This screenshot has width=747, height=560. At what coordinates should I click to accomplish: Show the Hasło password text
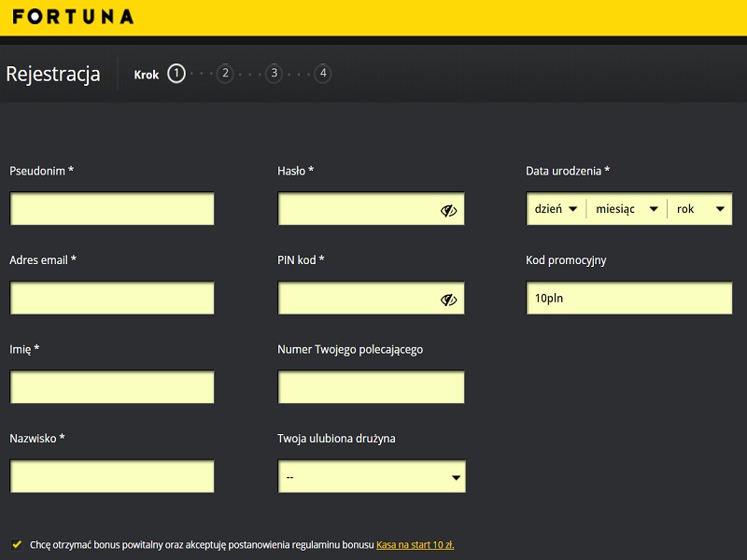point(448,210)
